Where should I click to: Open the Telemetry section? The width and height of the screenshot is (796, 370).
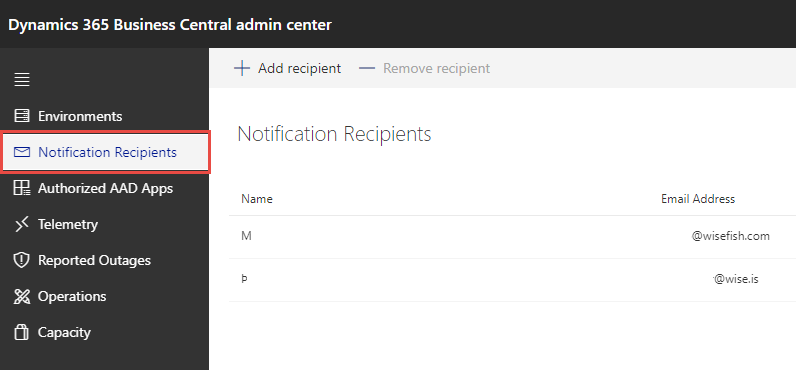(x=104, y=224)
